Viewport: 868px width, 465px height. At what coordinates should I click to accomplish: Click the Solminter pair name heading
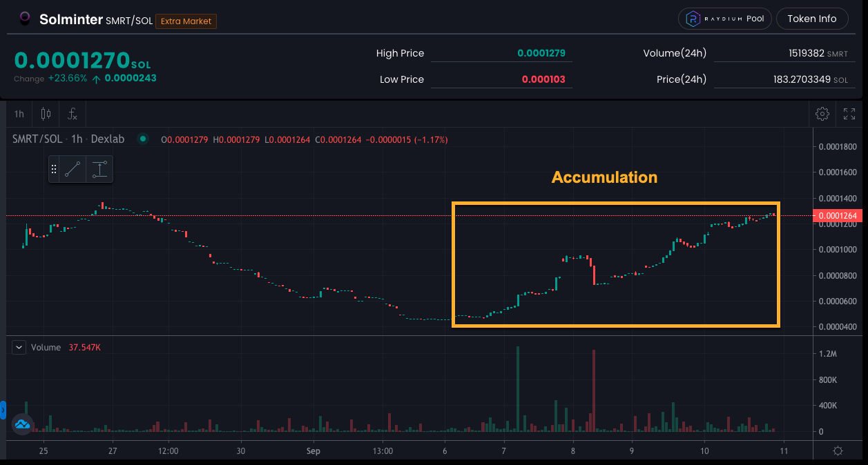[71, 19]
